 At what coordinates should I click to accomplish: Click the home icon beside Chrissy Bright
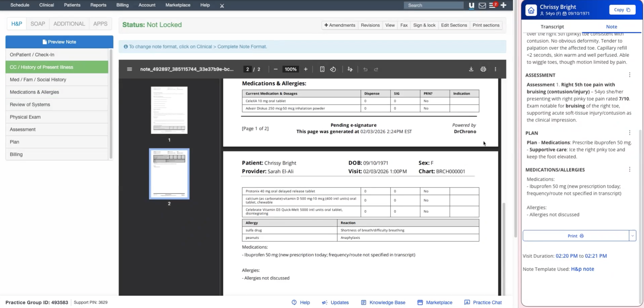click(531, 10)
